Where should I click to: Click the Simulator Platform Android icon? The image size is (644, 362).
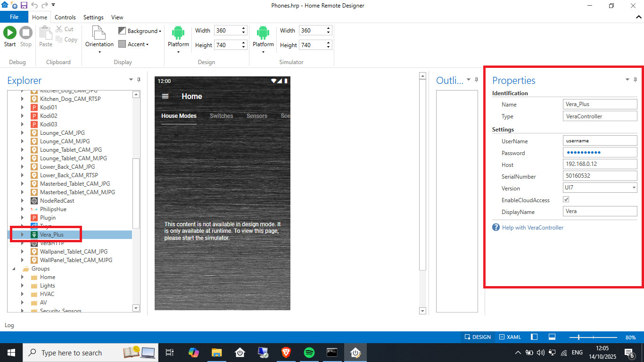click(263, 33)
